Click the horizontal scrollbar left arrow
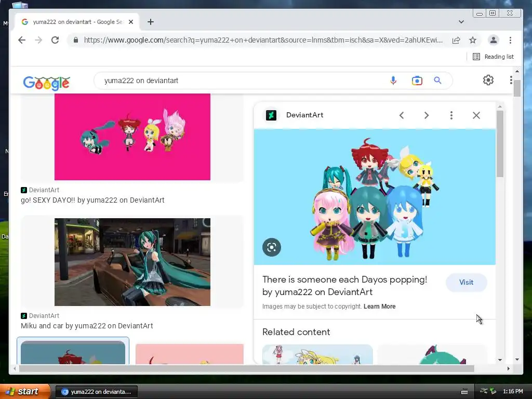 [15, 368]
